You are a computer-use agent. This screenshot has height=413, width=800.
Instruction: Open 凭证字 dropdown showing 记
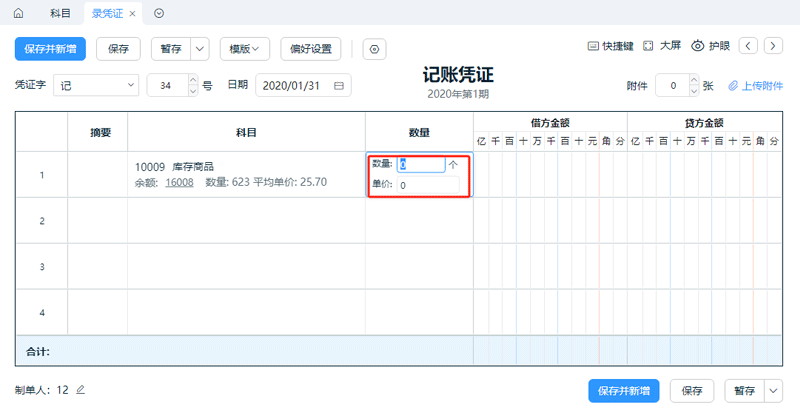click(x=96, y=85)
